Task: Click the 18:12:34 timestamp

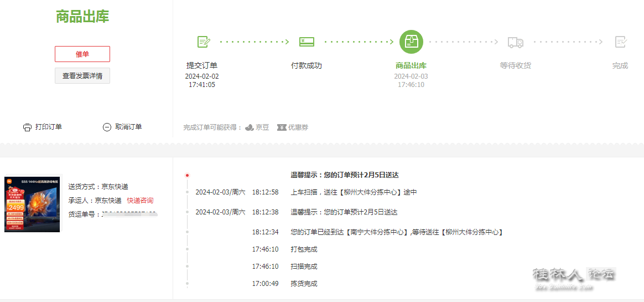Action: coord(266,232)
